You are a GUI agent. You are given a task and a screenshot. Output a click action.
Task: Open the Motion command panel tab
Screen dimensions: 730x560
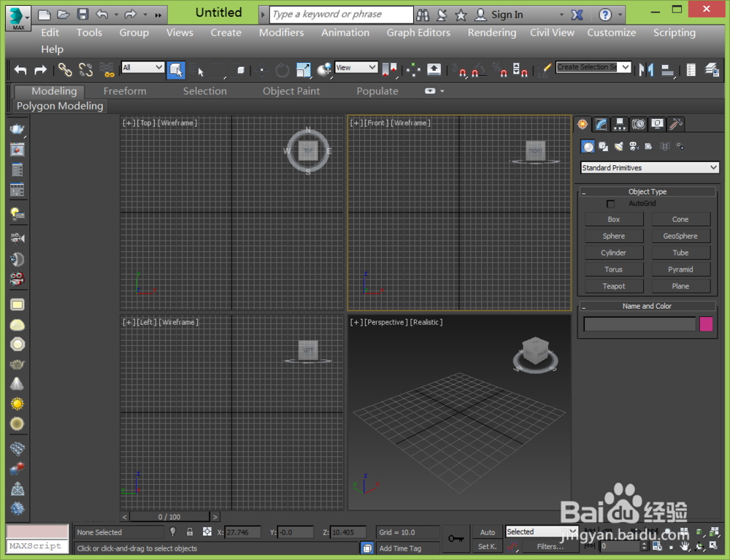pos(638,124)
